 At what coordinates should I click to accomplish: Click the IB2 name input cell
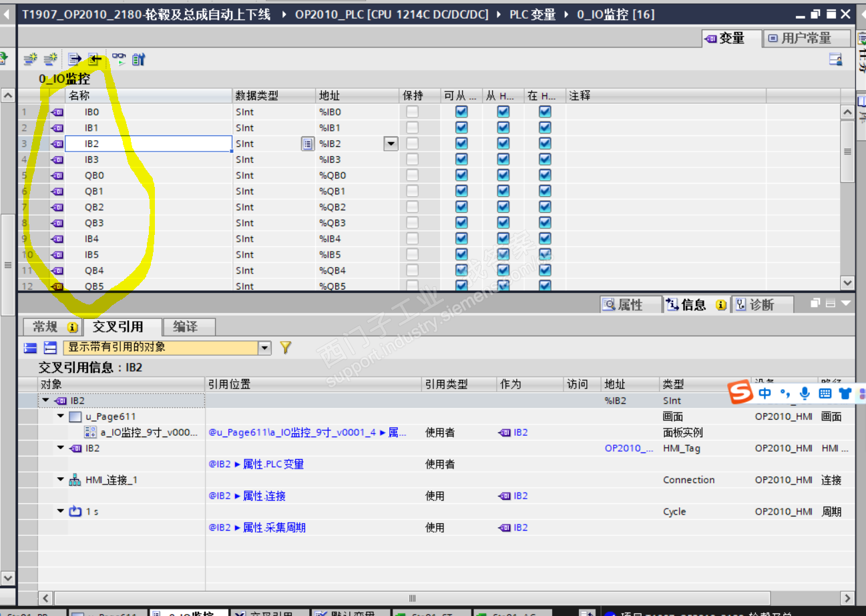click(148, 143)
